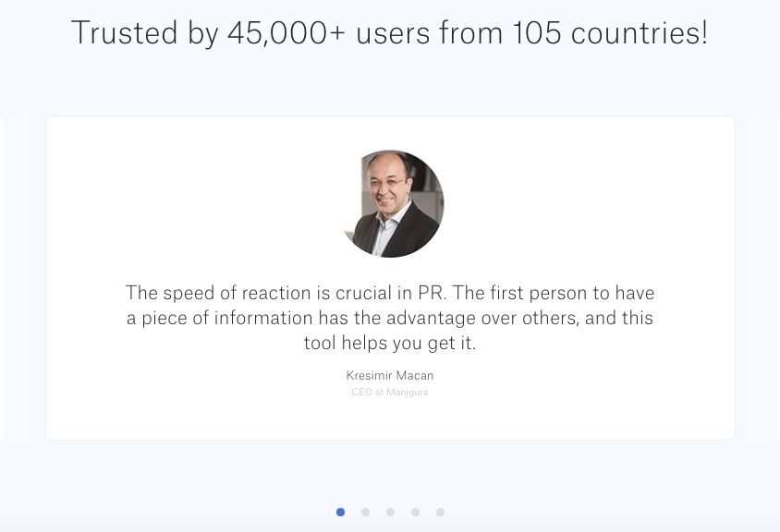Click the active first carousel dot
Viewport: 780px width, 532px height.
coord(340,512)
